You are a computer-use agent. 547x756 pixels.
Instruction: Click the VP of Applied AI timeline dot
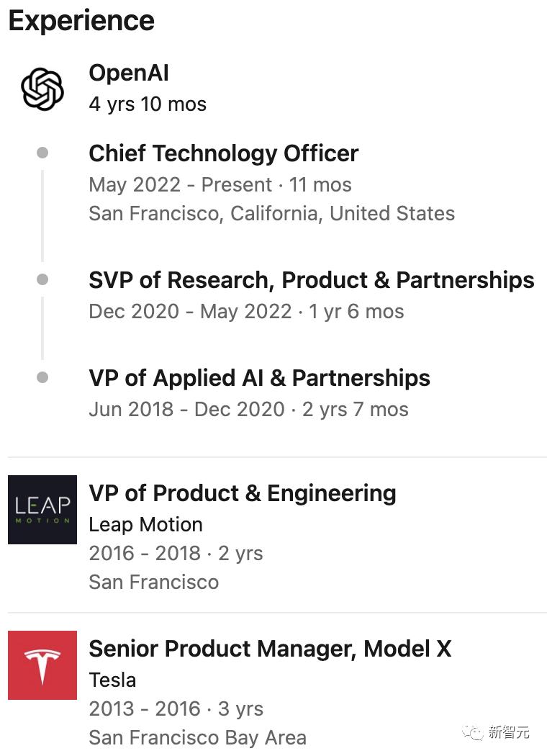(x=42, y=377)
